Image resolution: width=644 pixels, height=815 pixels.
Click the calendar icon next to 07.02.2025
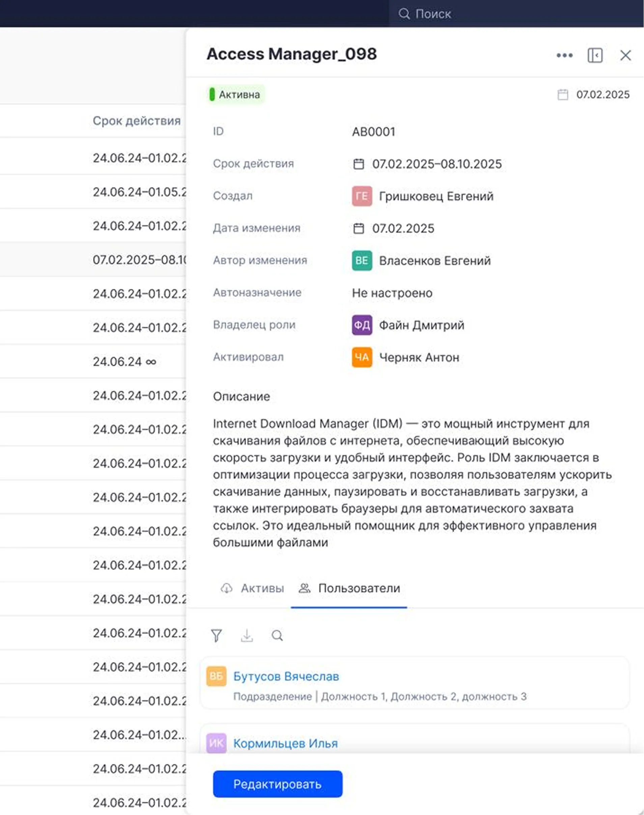[x=563, y=94]
